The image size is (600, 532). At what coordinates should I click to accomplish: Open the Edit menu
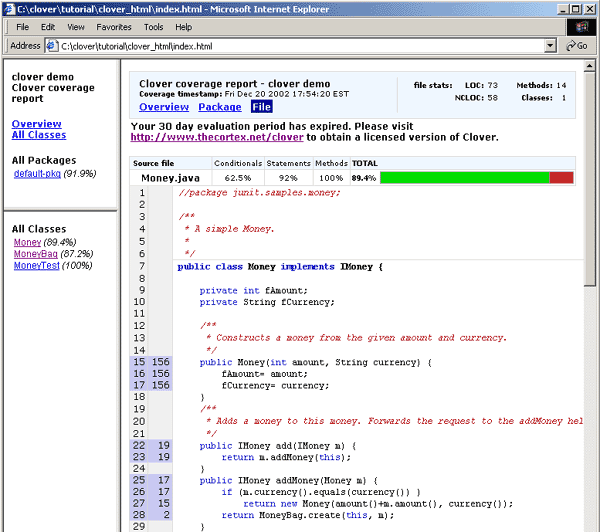pyautogui.click(x=48, y=27)
